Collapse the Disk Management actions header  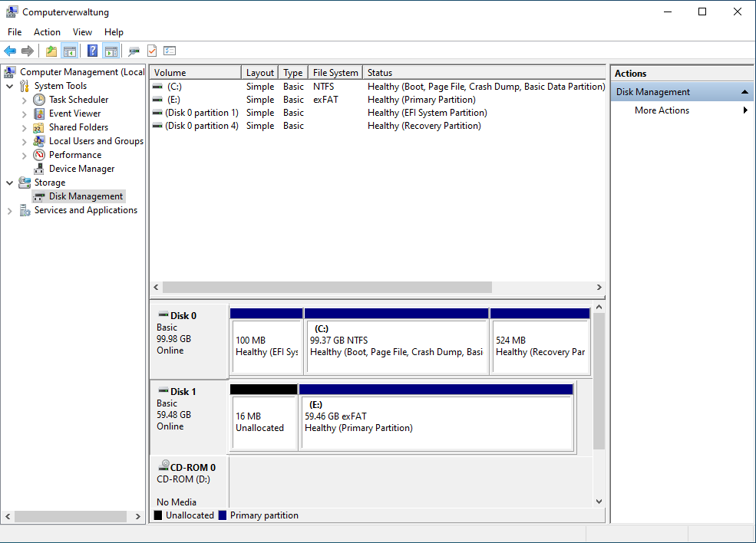pyautogui.click(x=744, y=92)
